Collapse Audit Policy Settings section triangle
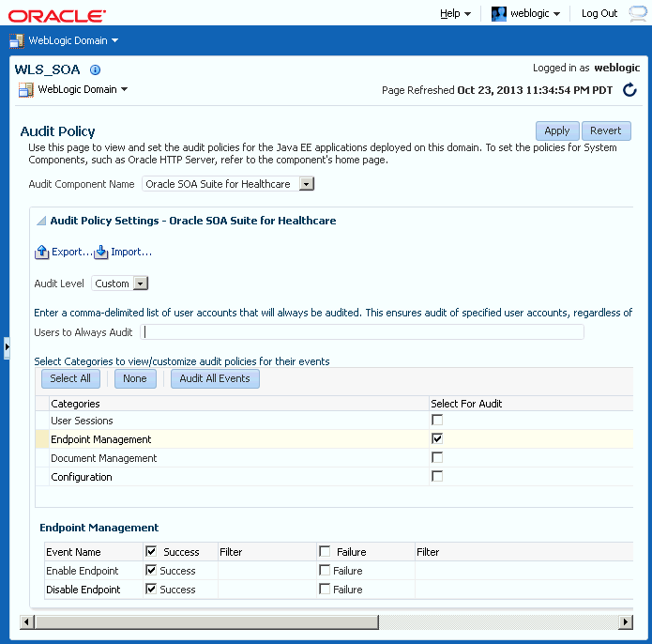This screenshot has width=652, height=644. point(41,221)
